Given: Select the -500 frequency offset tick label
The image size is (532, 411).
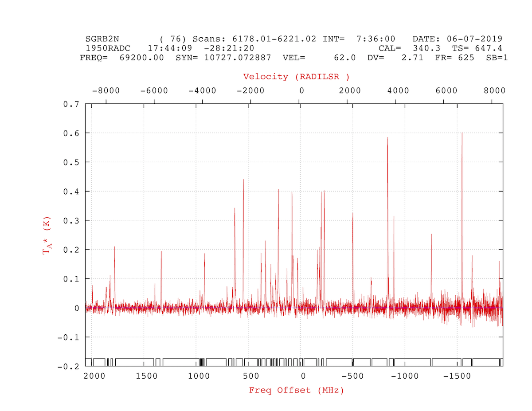Looking at the screenshot, I should pyautogui.click(x=353, y=376).
